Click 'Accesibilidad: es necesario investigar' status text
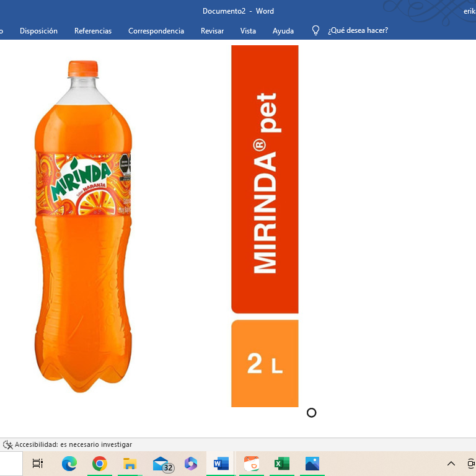 coord(73,445)
